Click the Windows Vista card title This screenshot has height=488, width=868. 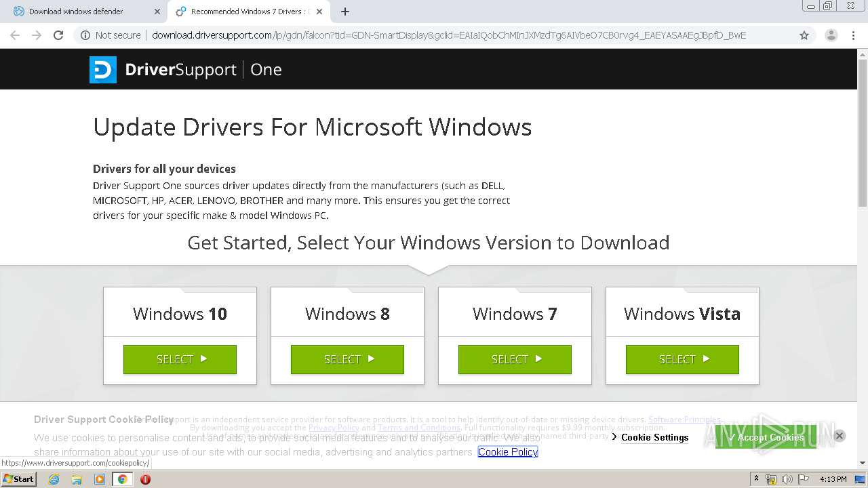pos(682,314)
